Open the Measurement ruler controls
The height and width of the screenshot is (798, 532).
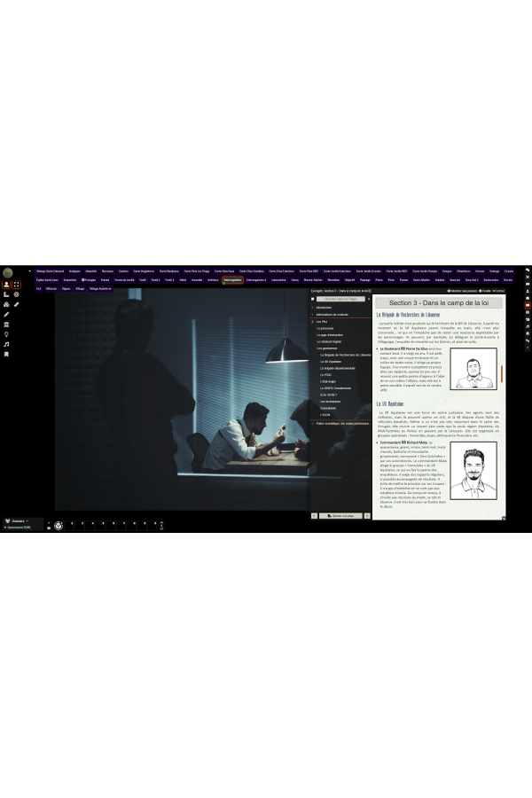point(6,294)
